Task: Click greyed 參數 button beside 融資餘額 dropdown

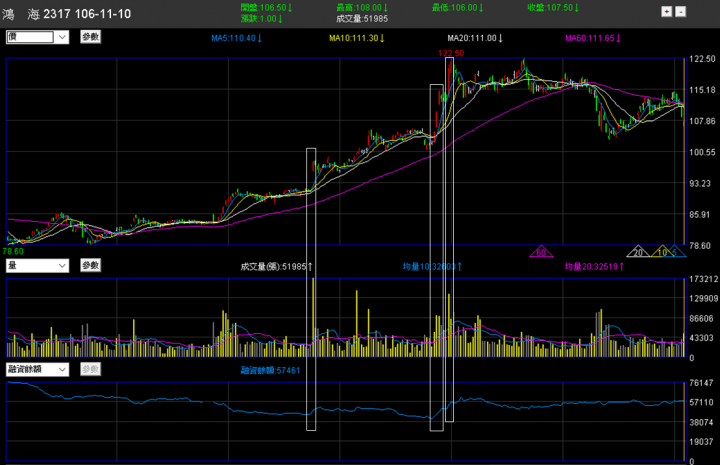Action: coord(90,369)
